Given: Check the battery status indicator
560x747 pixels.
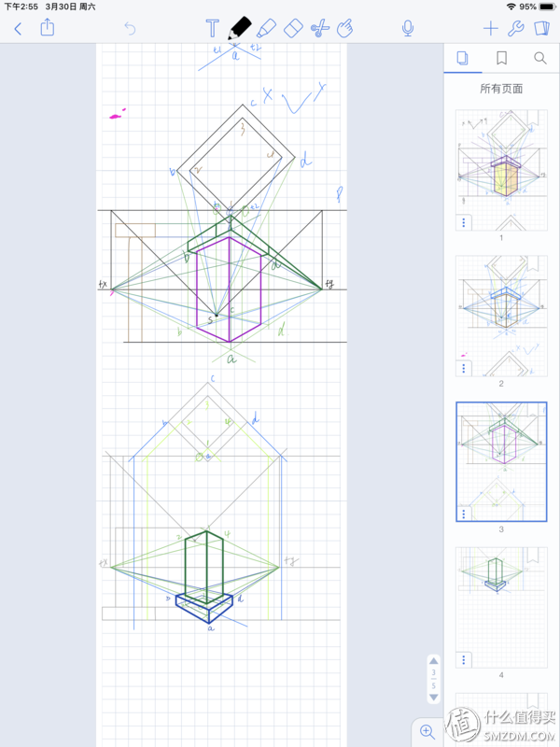Looking at the screenshot, I should (548, 7).
